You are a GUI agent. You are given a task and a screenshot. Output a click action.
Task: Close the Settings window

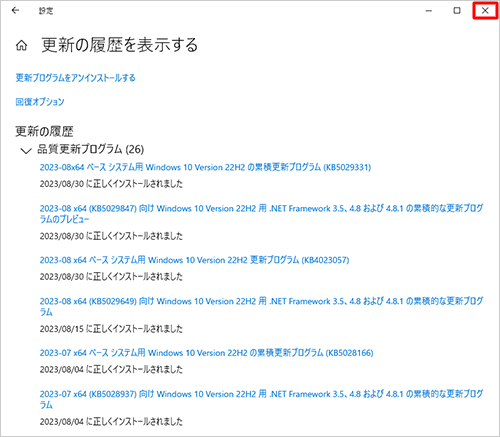click(485, 11)
